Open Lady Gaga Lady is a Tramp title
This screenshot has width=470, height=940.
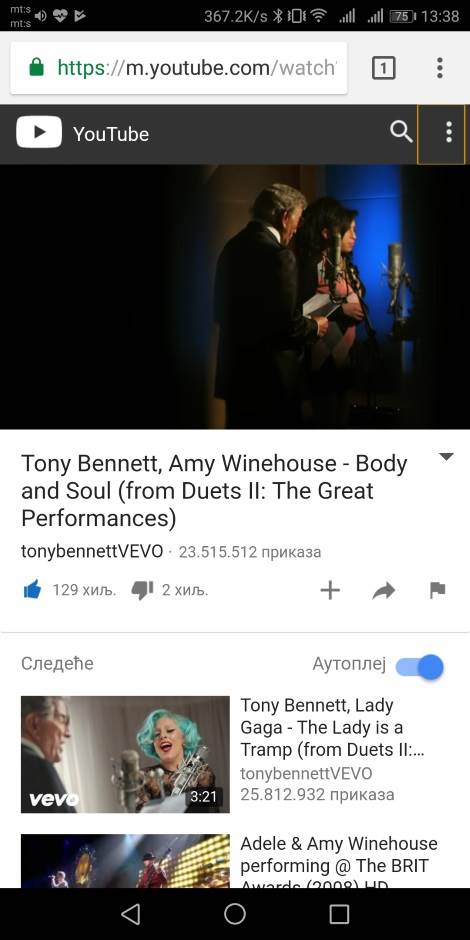[x=330, y=727]
